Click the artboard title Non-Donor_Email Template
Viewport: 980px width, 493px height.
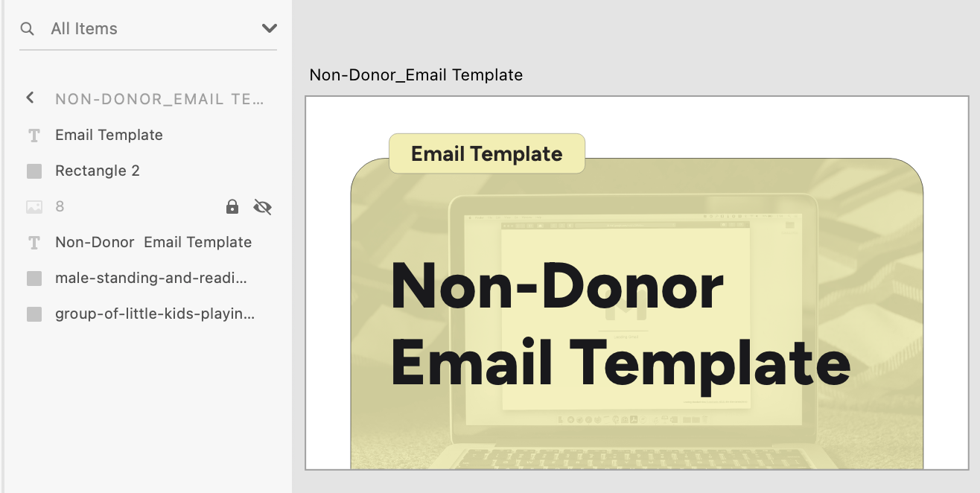(416, 74)
